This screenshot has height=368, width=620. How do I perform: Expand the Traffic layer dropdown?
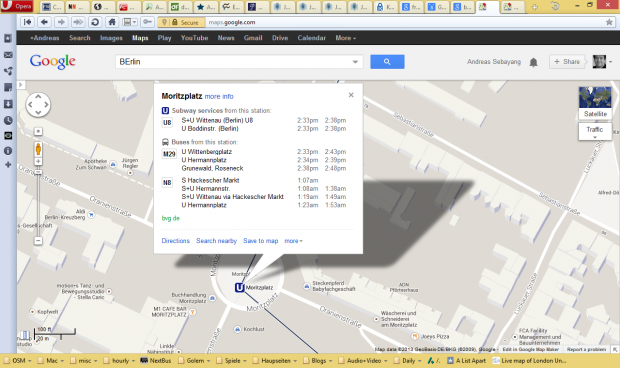595,132
